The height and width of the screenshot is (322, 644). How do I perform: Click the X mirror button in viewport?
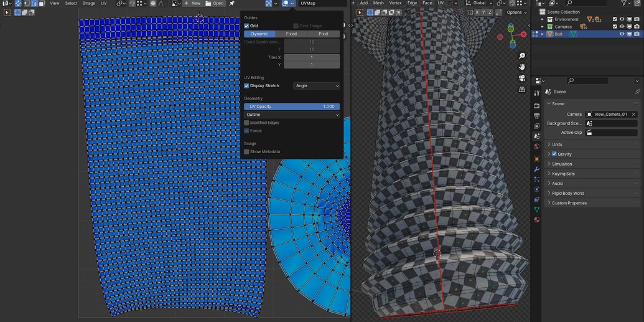pyautogui.click(x=477, y=12)
